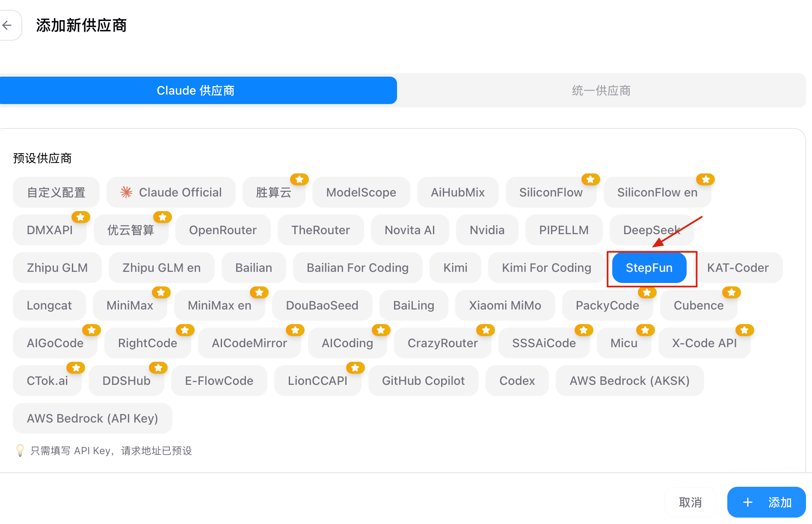
Task: Confirm with the 添加 button
Action: click(767, 502)
